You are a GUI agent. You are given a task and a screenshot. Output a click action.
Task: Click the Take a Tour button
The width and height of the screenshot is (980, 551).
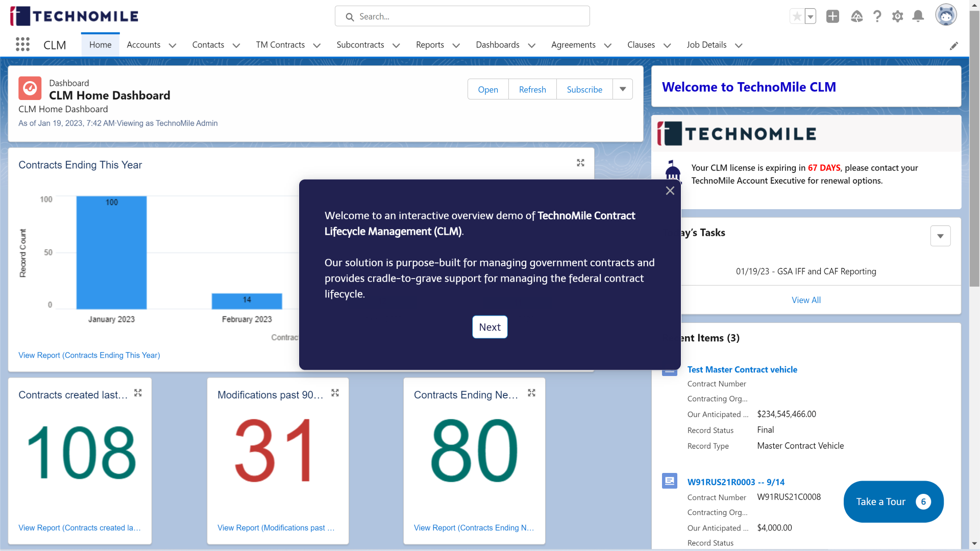893,502
